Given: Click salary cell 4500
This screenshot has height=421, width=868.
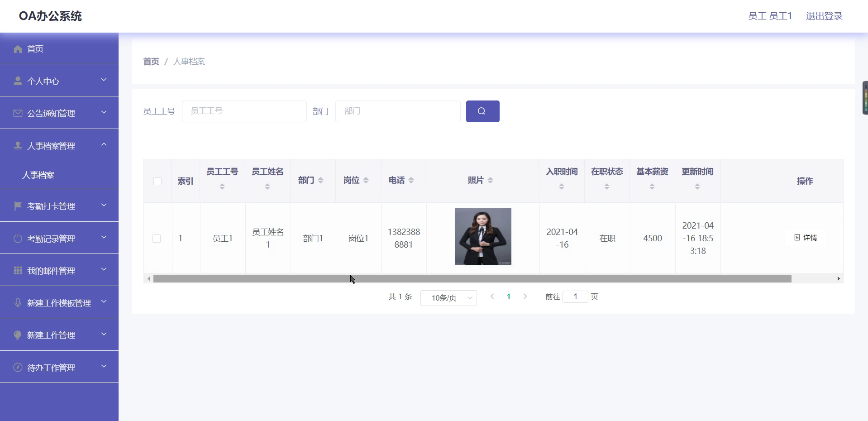Looking at the screenshot, I should coord(653,238).
